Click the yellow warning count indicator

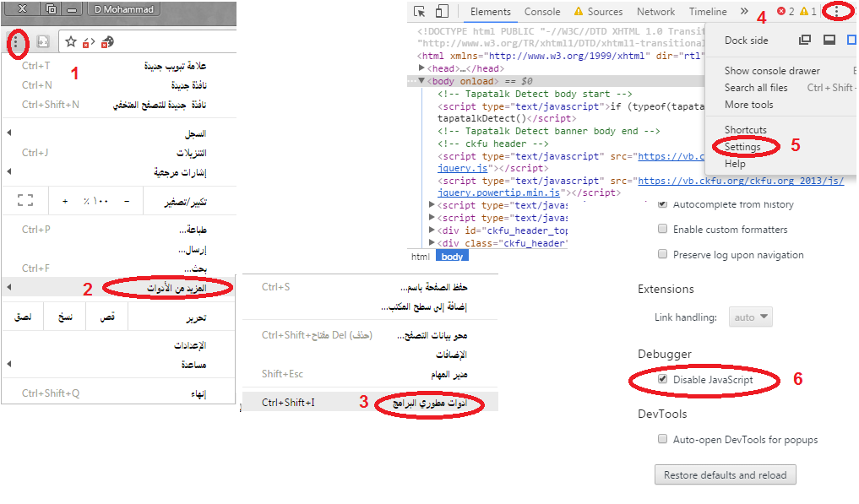coord(808,12)
